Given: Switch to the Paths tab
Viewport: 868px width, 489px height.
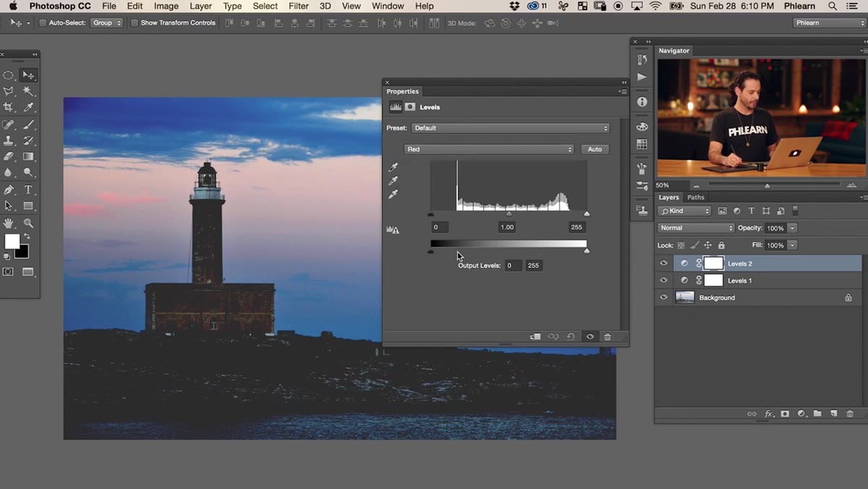Looking at the screenshot, I should click(696, 197).
